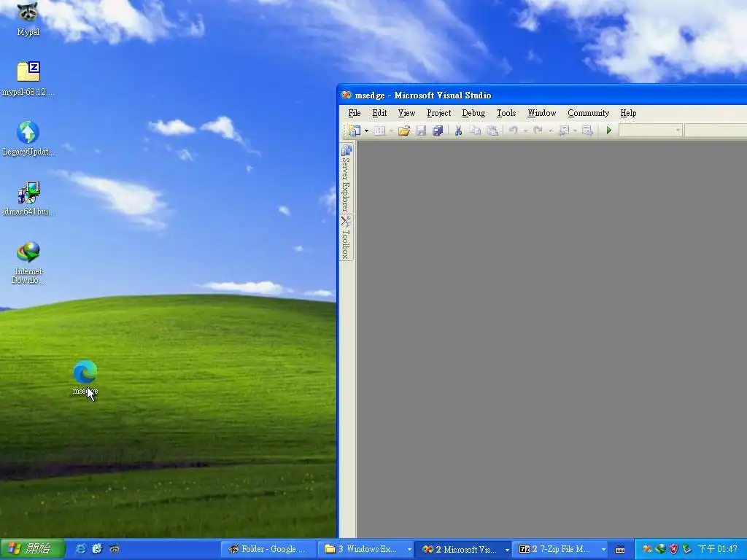Click the red security shield tray icon
Image resolution: width=747 pixels, height=560 pixels.
[673, 549]
